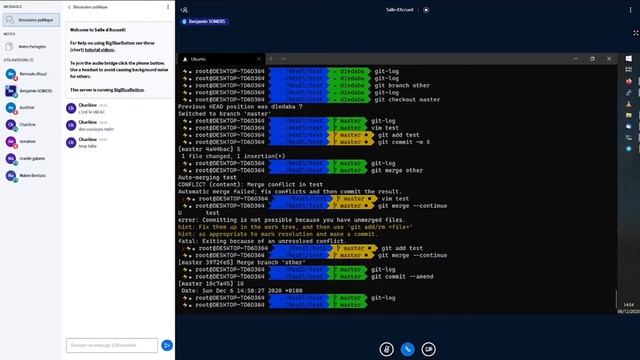Open the tutorial videos link
The width and height of the screenshot is (640, 360).
(x=100, y=50)
